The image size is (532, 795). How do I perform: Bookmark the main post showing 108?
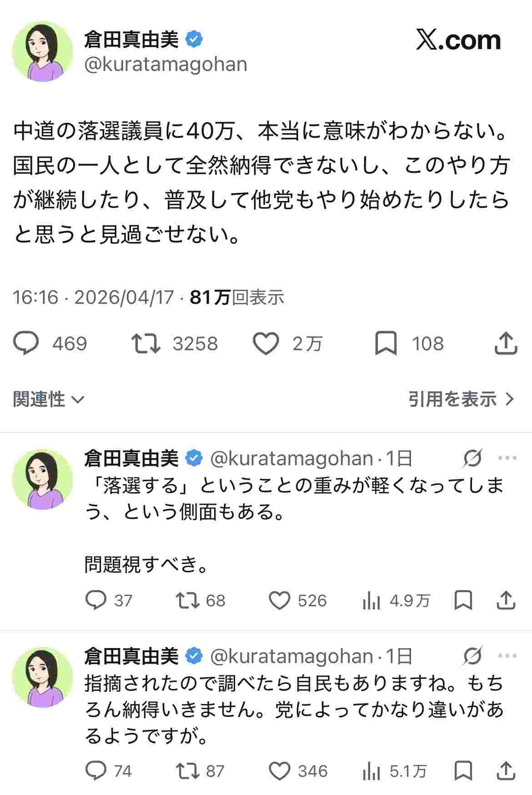tap(386, 343)
